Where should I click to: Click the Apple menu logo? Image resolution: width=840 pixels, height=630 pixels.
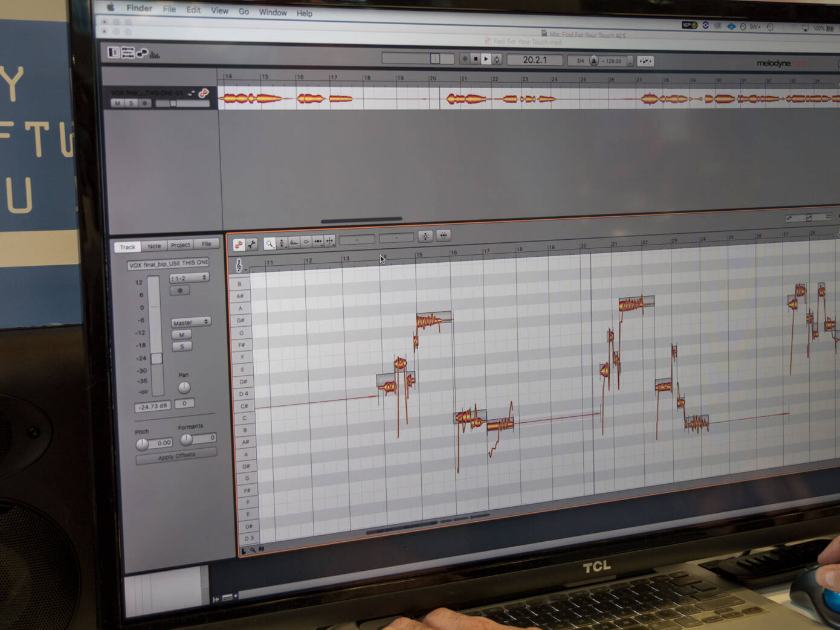click(x=111, y=7)
